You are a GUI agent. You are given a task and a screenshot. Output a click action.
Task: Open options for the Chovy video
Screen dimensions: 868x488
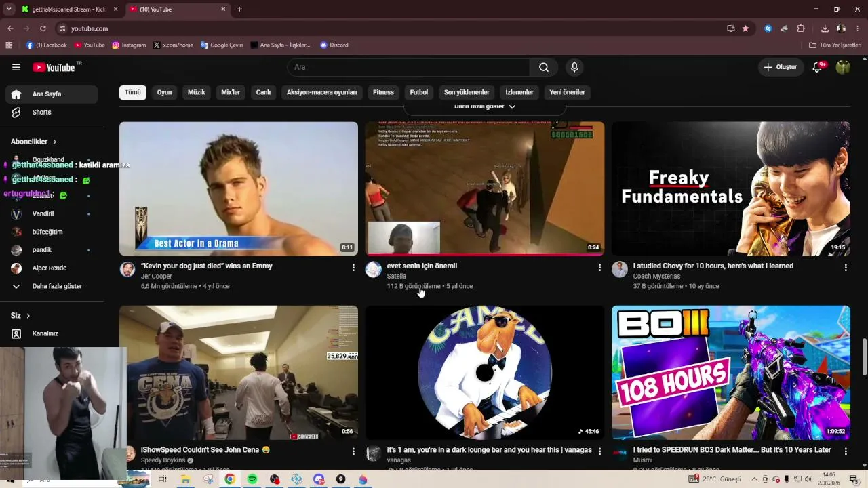pyautogui.click(x=846, y=268)
